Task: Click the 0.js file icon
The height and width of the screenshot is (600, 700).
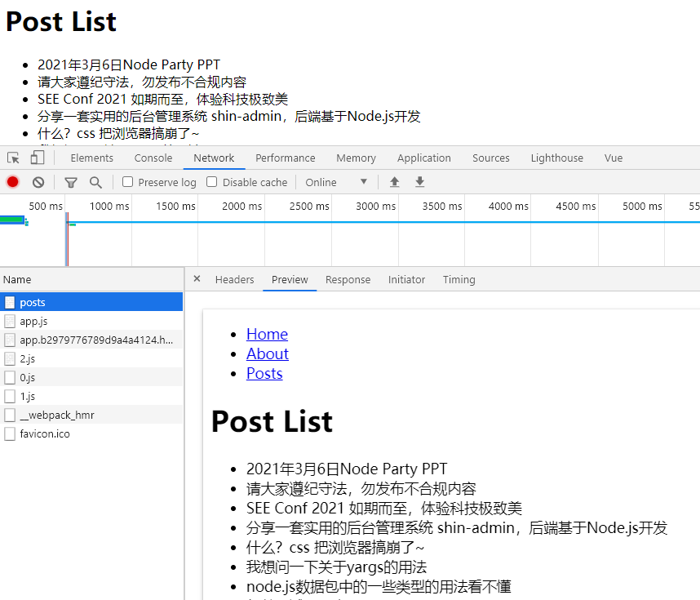Action: 10,377
